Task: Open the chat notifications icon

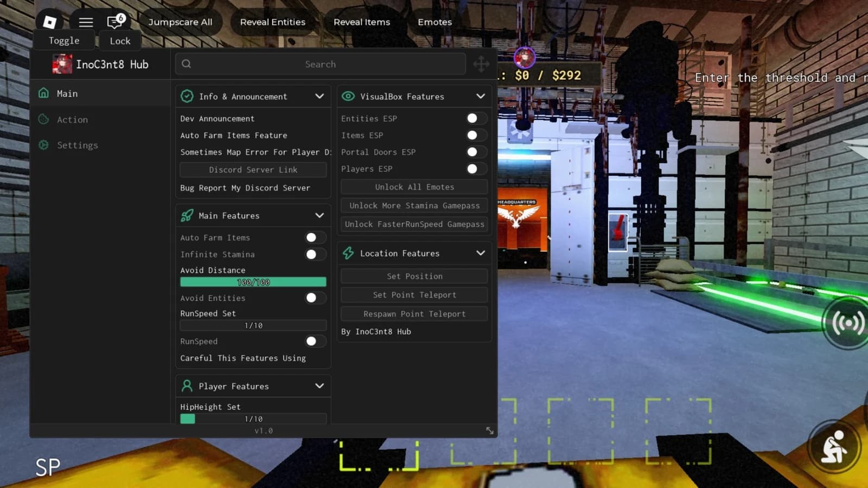Action: [x=116, y=22]
